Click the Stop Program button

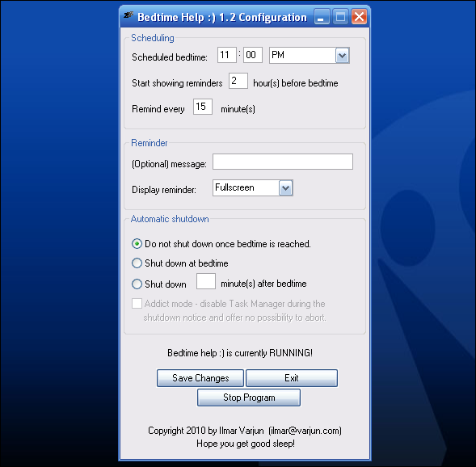click(249, 398)
